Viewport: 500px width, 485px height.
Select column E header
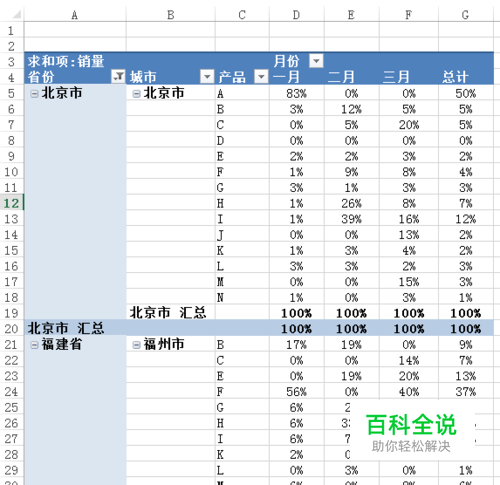[351, 15]
